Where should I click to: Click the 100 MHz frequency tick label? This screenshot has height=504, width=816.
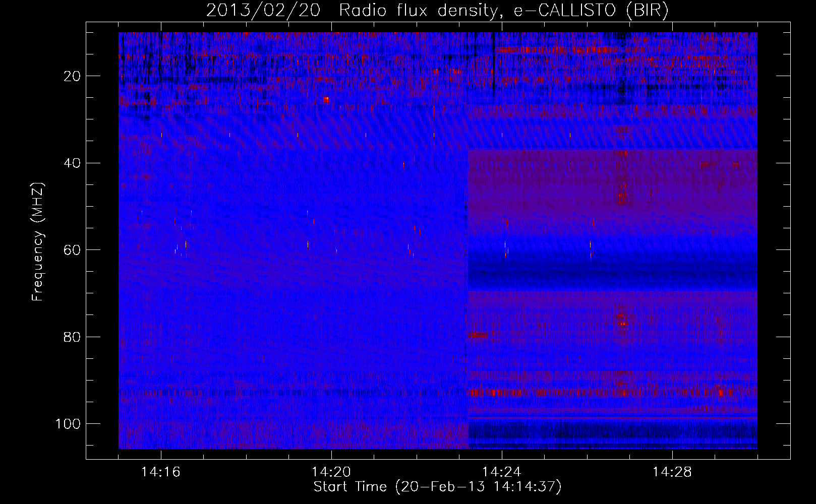(68, 424)
